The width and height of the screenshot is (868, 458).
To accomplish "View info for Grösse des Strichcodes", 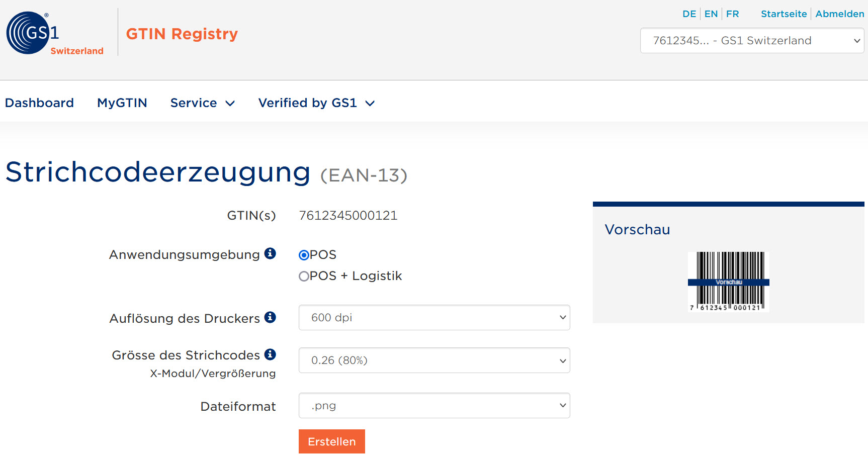I will tap(271, 354).
